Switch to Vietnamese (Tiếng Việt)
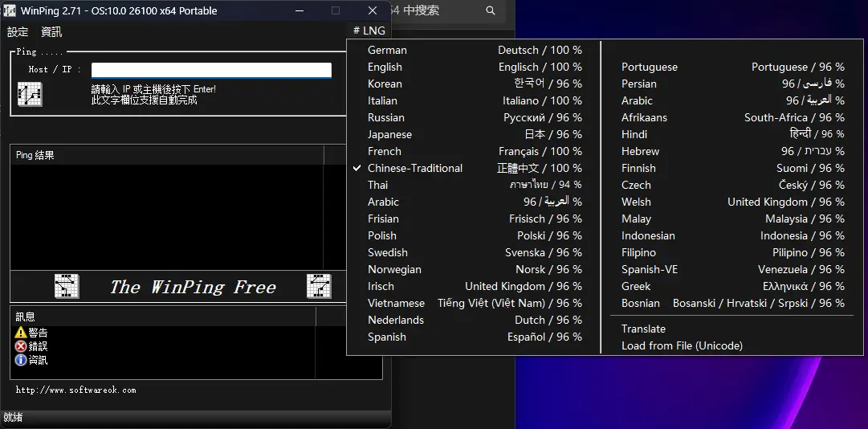868x429 pixels. (x=475, y=304)
